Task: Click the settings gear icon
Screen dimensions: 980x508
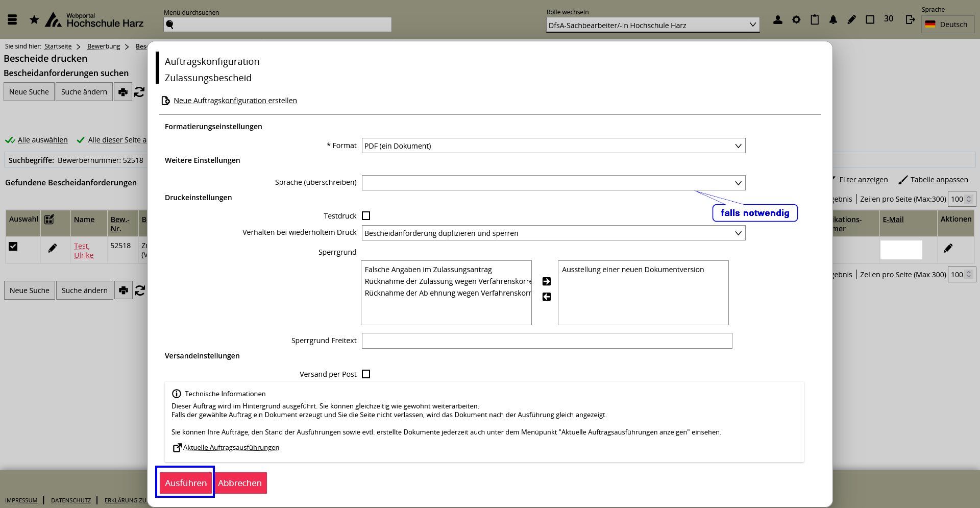Action: pyautogui.click(x=796, y=20)
